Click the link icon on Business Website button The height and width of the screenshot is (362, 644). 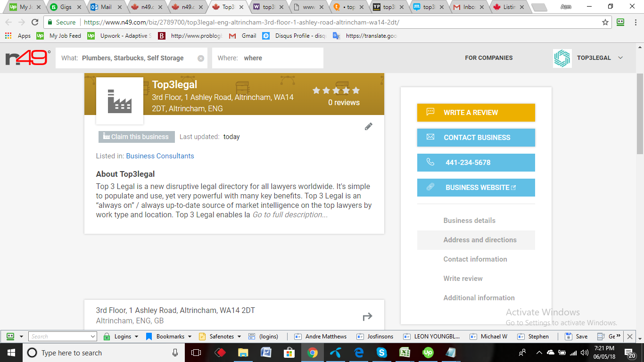(429, 187)
